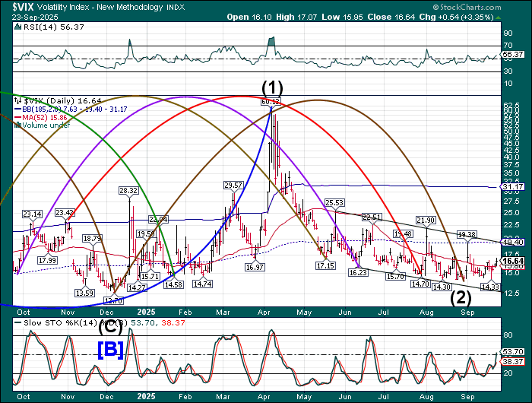Click the 53.70 stochastic value tag
Image resolution: width=532 pixels, height=403 pixels.
(x=515, y=351)
